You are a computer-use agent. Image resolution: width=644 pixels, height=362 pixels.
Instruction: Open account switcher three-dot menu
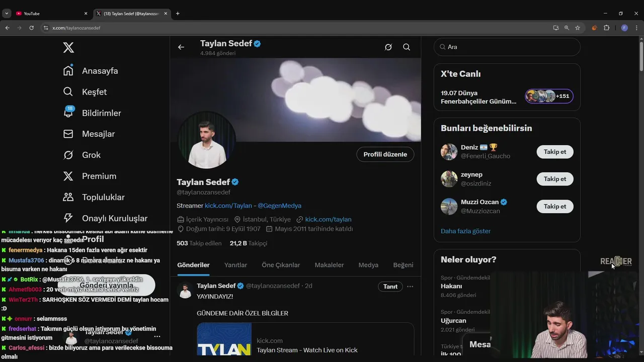click(157, 336)
